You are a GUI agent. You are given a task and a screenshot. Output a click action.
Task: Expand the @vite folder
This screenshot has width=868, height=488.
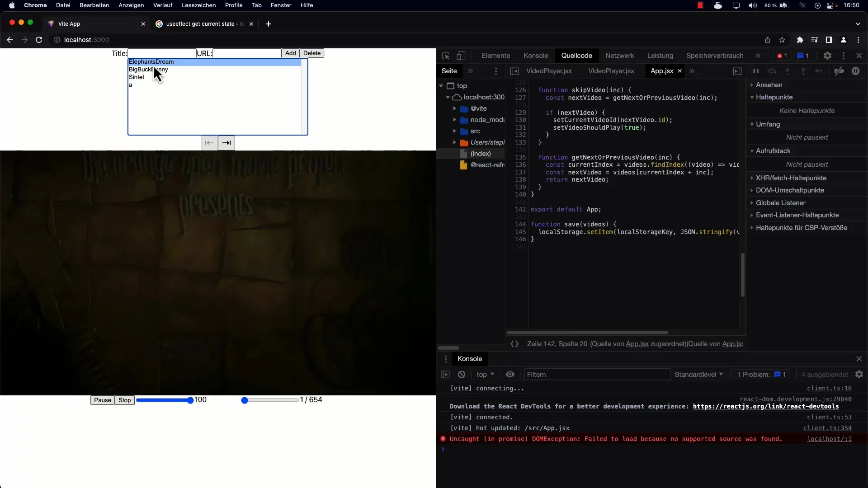point(455,108)
